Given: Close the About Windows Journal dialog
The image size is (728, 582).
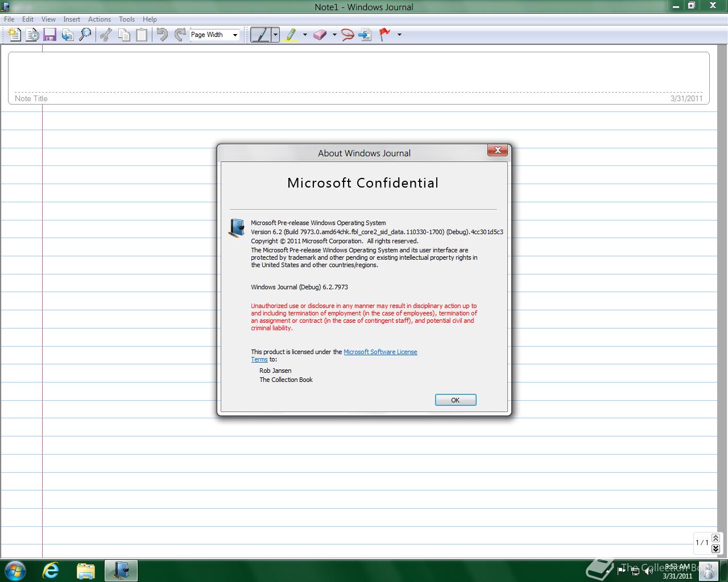Looking at the screenshot, I should [498, 150].
